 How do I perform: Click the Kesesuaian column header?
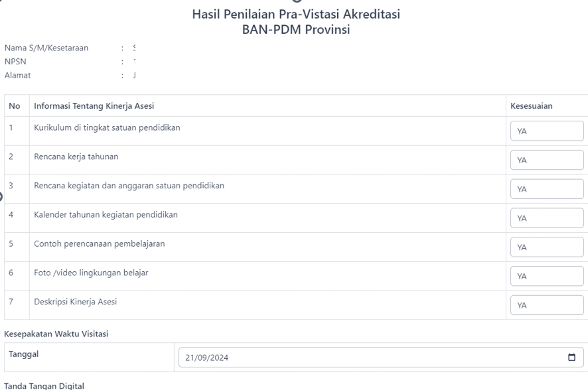point(531,106)
